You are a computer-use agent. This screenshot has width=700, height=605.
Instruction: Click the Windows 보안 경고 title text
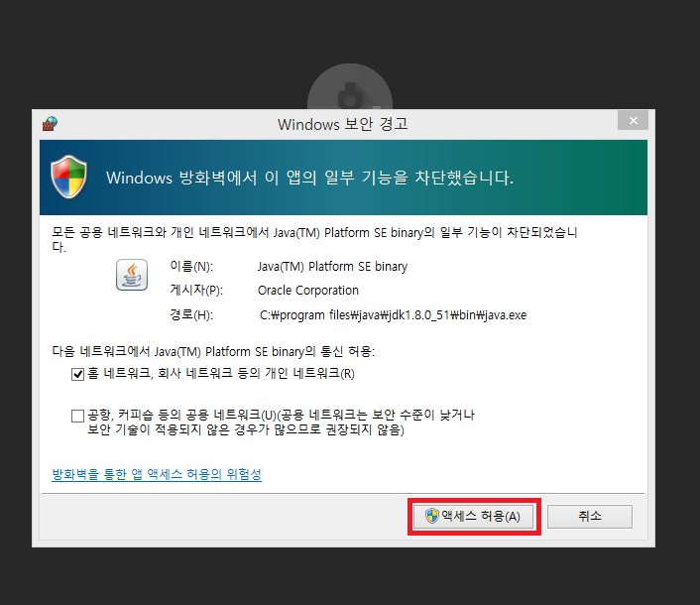(342, 124)
